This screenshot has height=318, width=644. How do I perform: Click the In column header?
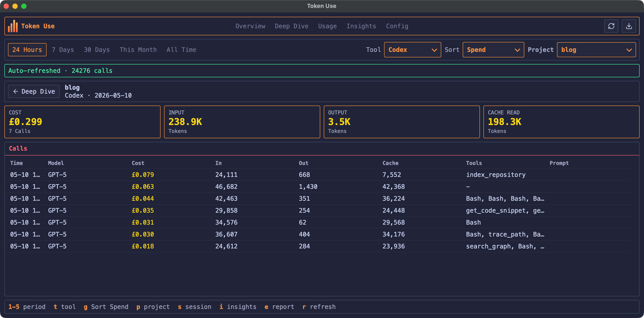tap(218, 163)
